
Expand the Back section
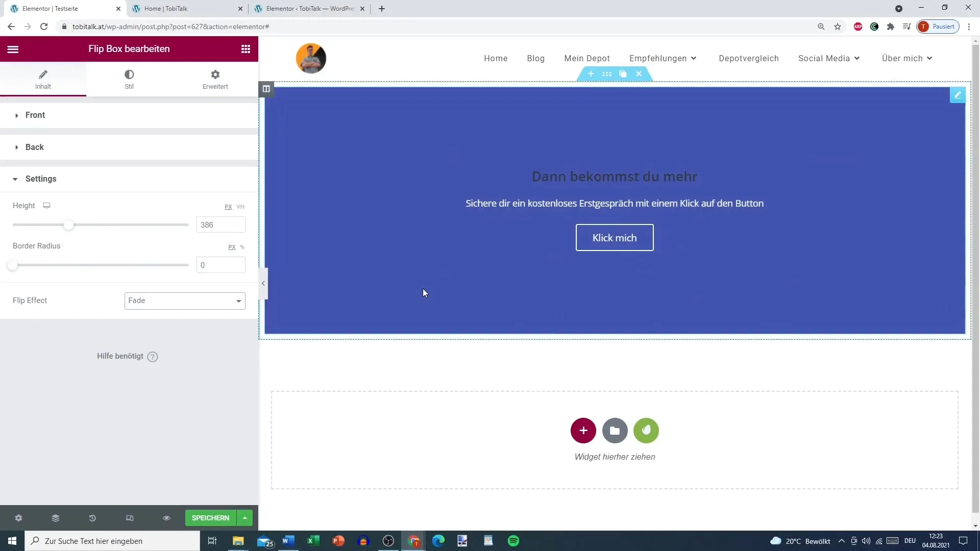(129, 147)
